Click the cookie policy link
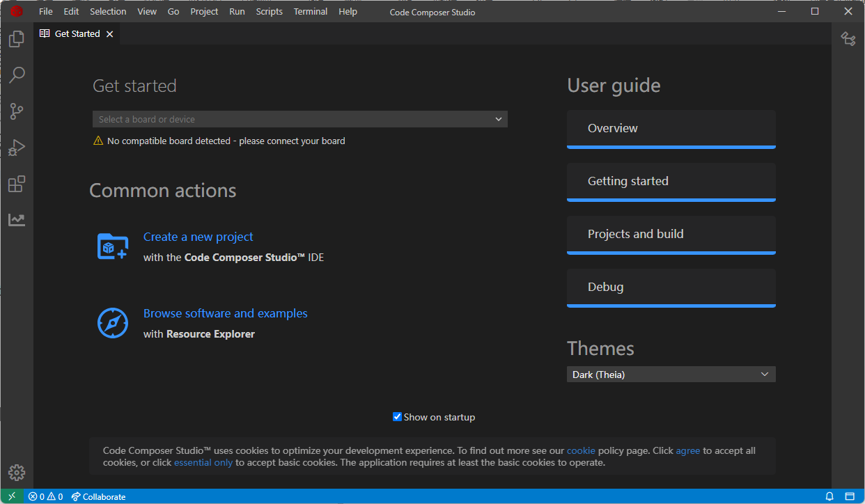 (581, 450)
